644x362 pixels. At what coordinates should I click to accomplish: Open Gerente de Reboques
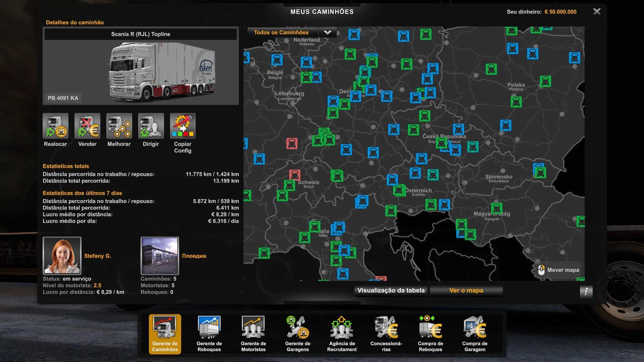[x=209, y=334]
